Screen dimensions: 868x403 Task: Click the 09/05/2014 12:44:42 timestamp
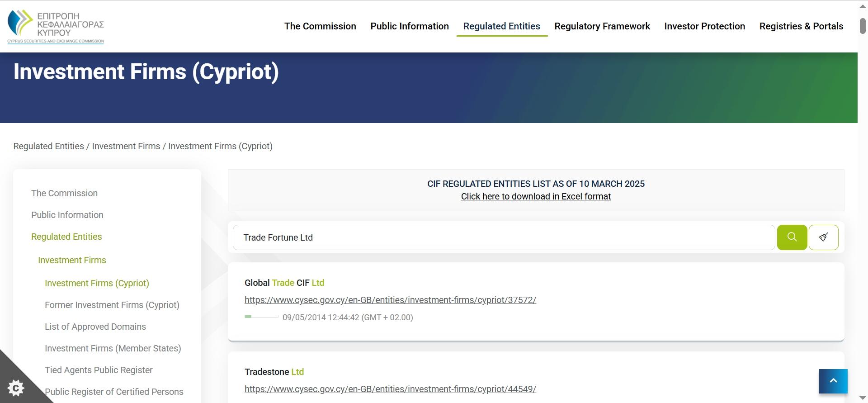pos(348,318)
